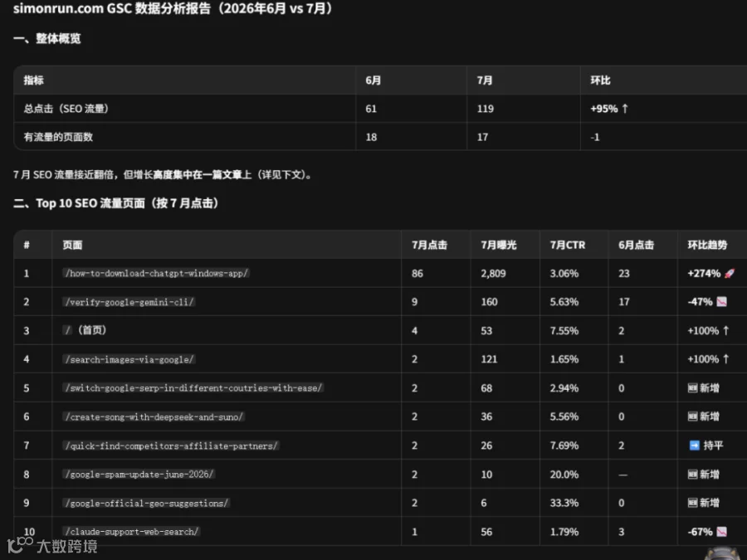Click the 2,809 impressions value
This screenshot has width=747, height=560.
coord(494,273)
